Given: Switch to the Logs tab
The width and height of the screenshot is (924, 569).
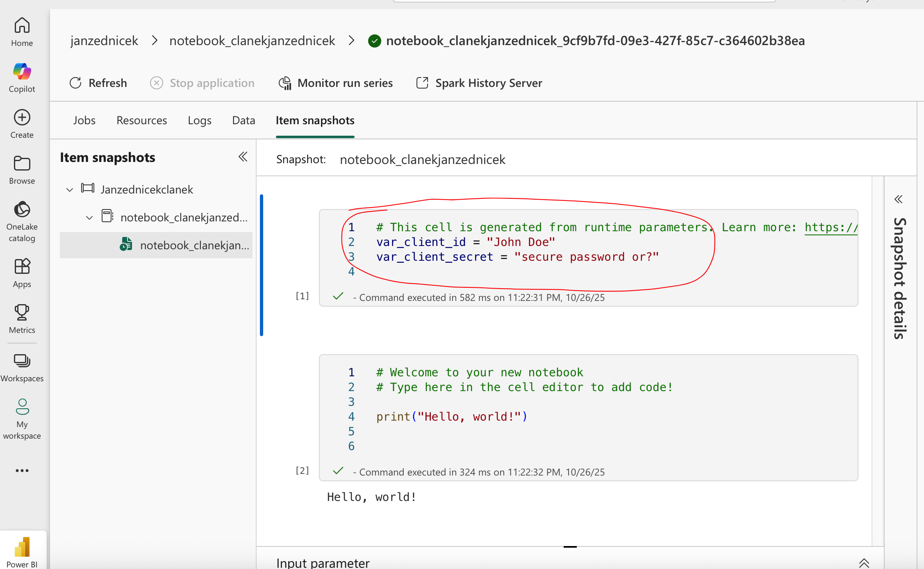Looking at the screenshot, I should click(x=200, y=121).
